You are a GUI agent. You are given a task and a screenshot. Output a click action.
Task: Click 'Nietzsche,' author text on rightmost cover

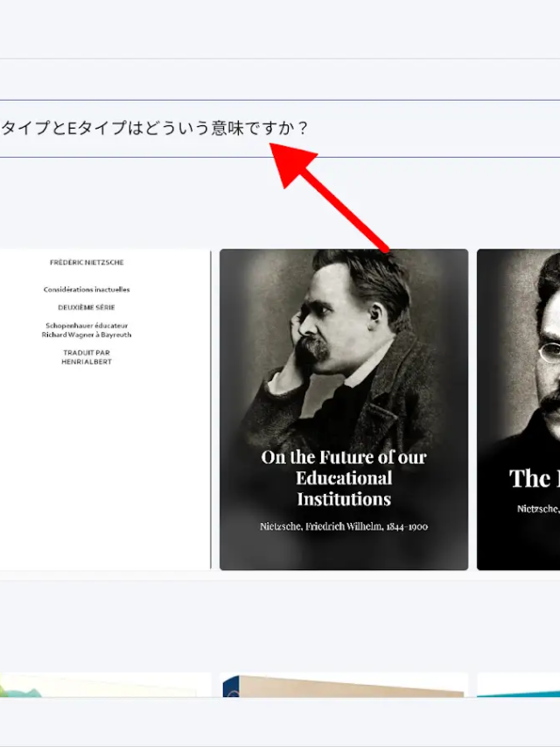tap(537, 508)
